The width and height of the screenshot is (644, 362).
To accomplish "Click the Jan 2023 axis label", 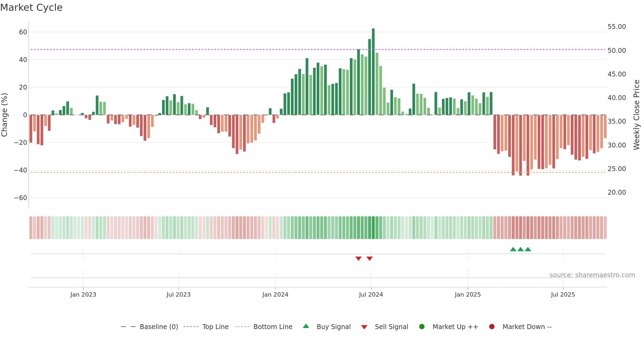I will [x=83, y=294].
